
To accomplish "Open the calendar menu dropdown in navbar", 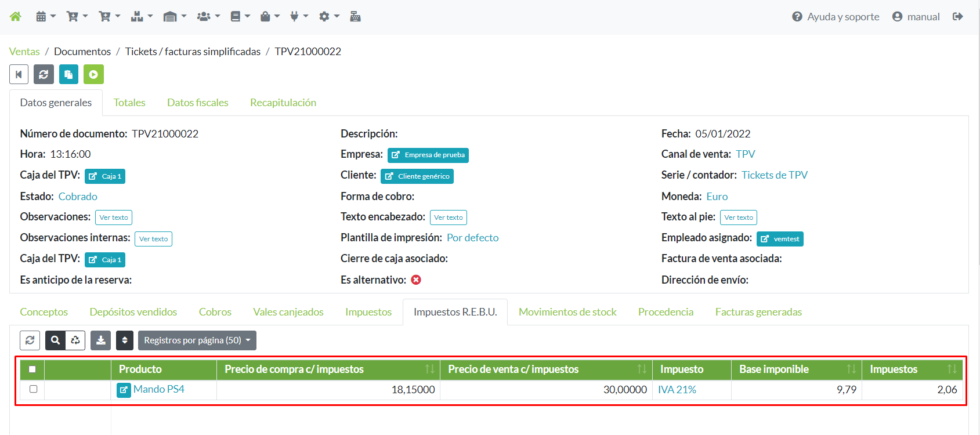I will (45, 16).
